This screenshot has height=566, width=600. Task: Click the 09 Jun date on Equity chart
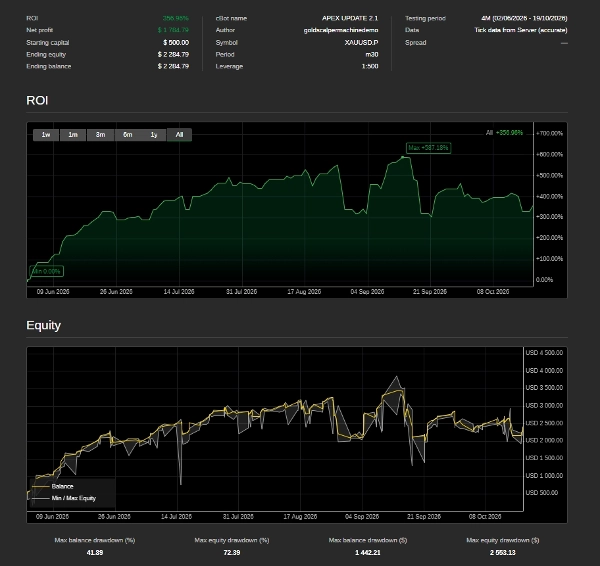pos(52,516)
